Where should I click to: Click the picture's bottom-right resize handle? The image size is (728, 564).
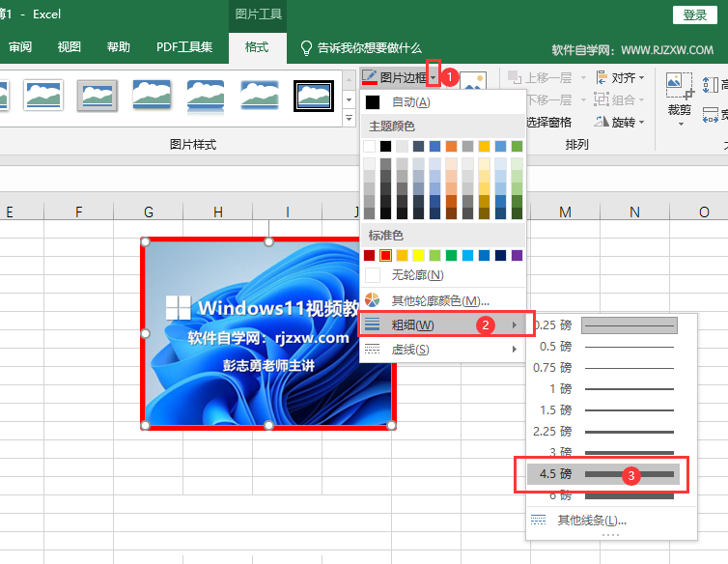[x=391, y=425]
